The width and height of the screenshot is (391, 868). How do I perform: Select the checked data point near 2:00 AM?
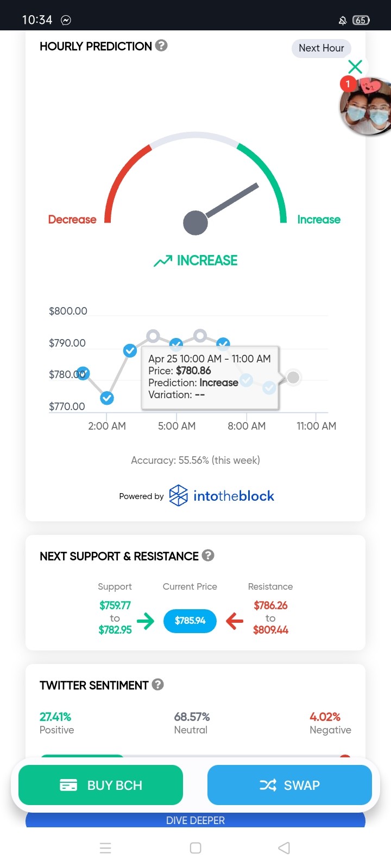pos(107,398)
